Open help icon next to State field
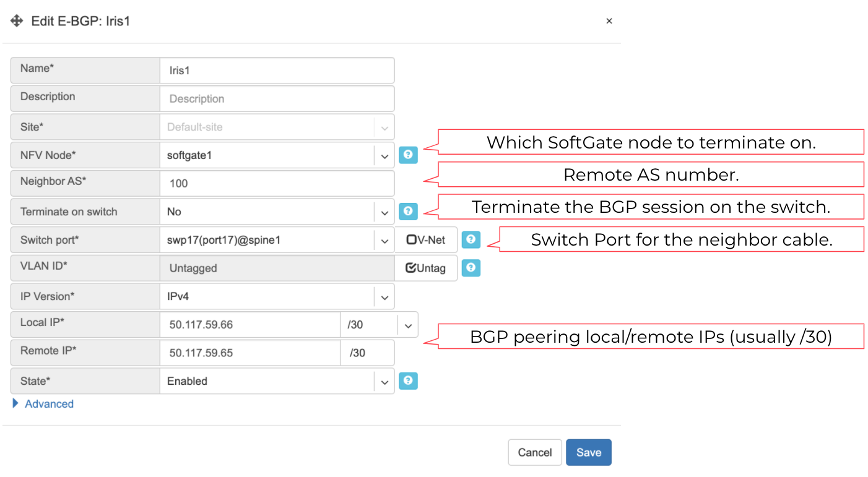This screenshot has width=868, height=477. click(x=408, y=380)
